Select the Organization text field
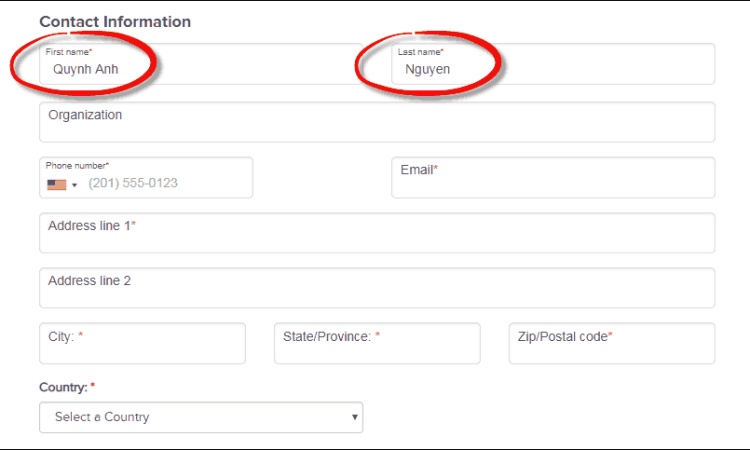This screenshot has height=450, width=750. (x=377, y=122)
